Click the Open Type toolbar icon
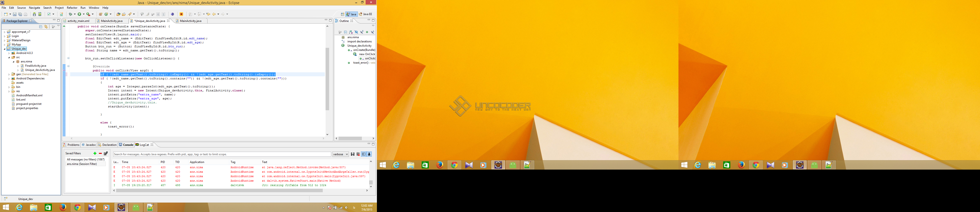The width and height of the screenshot is (980, 212). [118, 14]
